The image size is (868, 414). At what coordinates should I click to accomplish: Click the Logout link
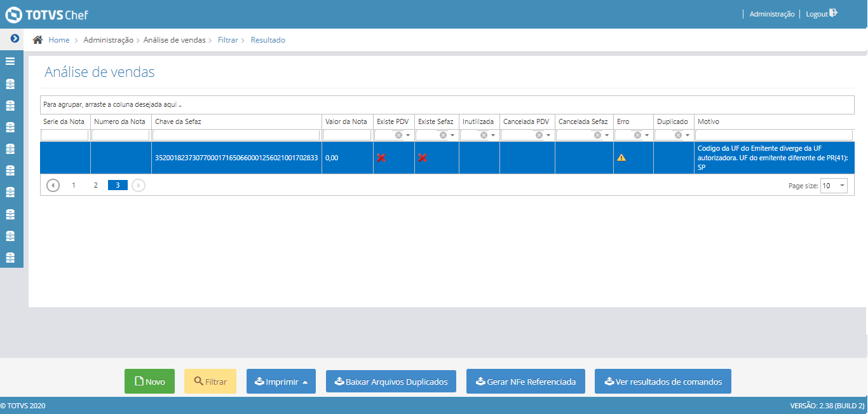coord(817,14)
